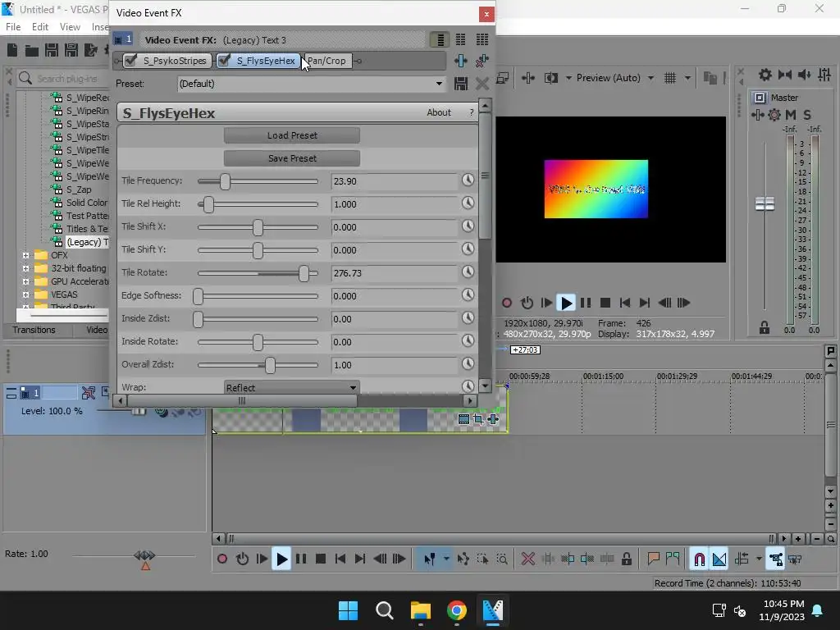Screen dimensions: 840x630
Task: Mute the Master bus
Action: click(x=791, y=115)
